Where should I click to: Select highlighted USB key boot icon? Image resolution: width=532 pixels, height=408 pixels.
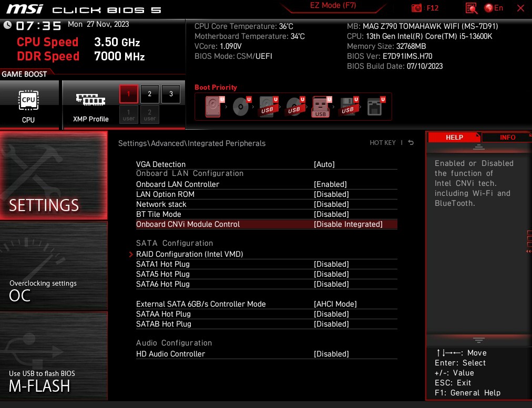(322, 107)
